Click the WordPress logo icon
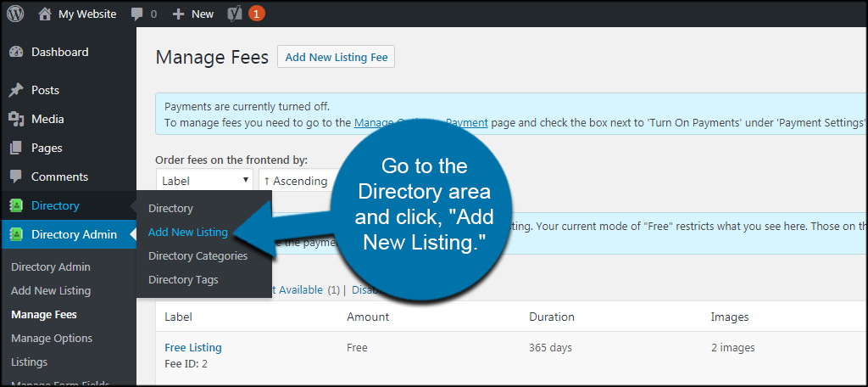This screenshot has height=387, width=868. (x=15, y=14)
